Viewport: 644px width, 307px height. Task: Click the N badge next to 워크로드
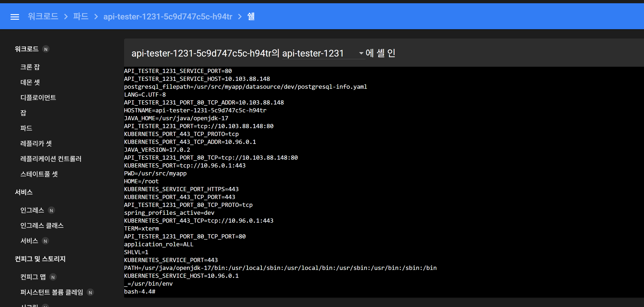pyautogui.click(x=46, y=49)
